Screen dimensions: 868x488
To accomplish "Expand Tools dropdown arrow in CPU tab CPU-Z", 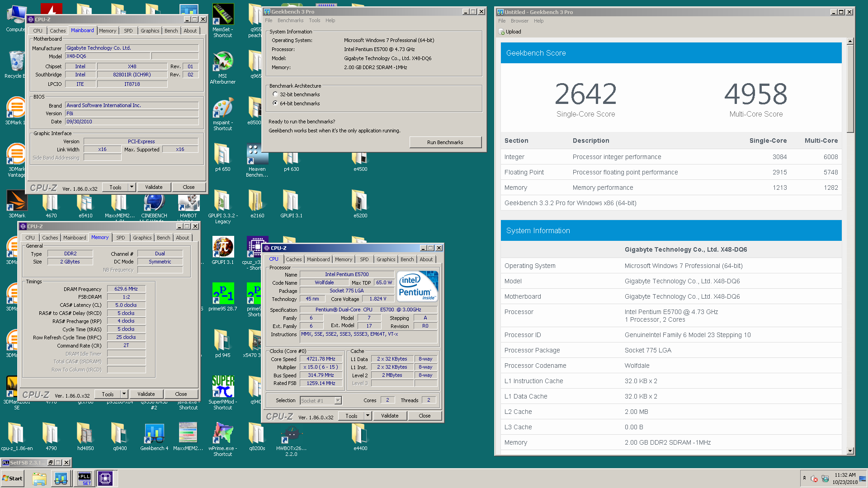I will (x=368, y=416).
